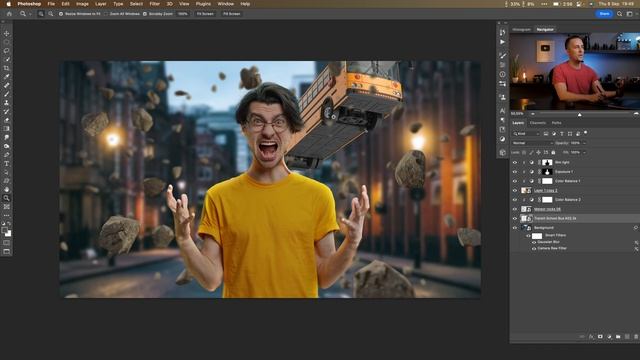Click the Fill Screen button
This screenshot has width=640, height=360.
[231, 14]
